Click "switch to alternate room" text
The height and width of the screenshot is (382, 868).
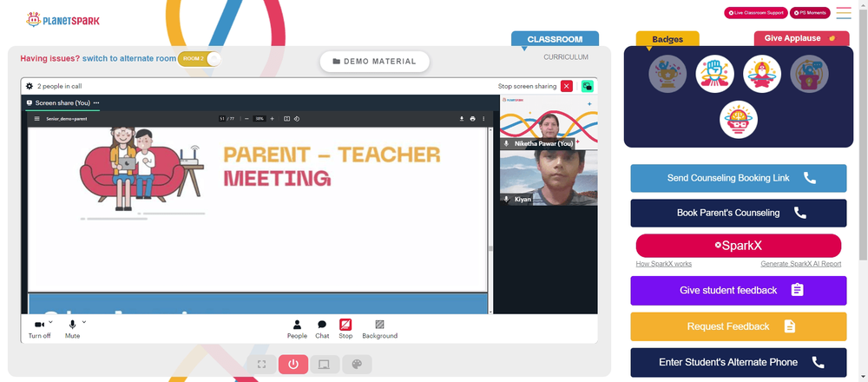[x=129, y=59]
